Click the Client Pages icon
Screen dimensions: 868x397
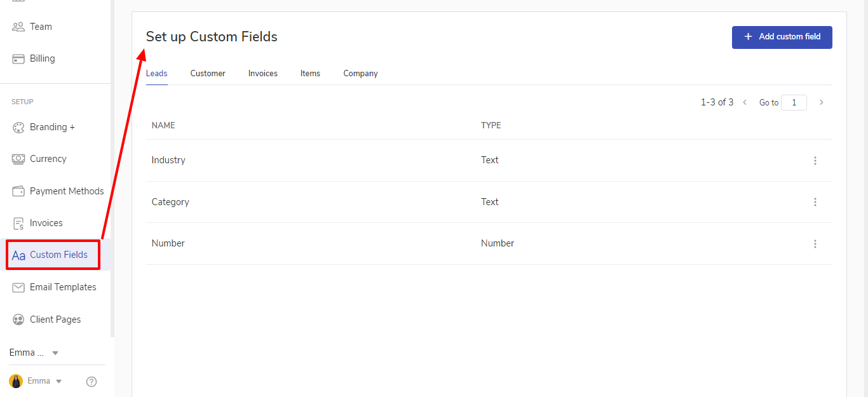(18, 320)
